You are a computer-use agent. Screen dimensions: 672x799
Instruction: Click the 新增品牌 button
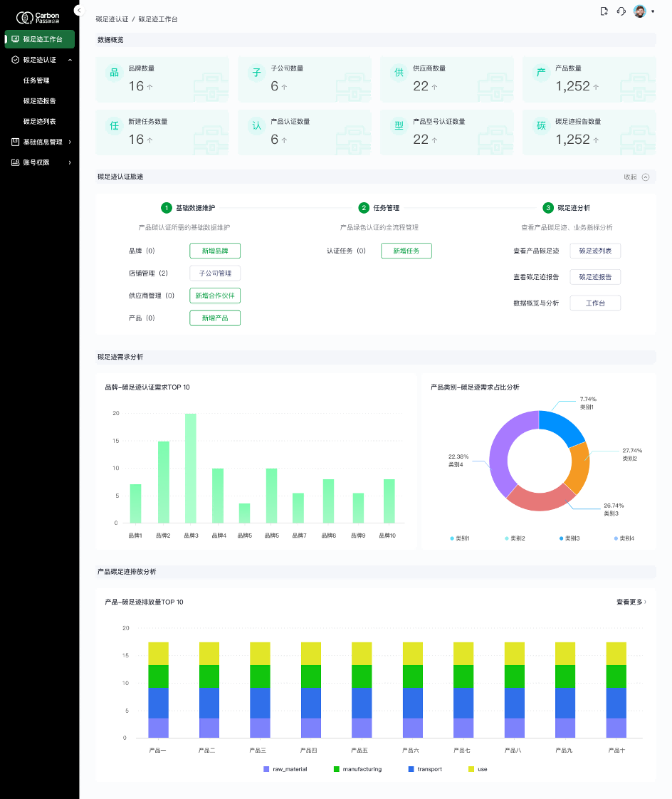(x=215, y=251)
